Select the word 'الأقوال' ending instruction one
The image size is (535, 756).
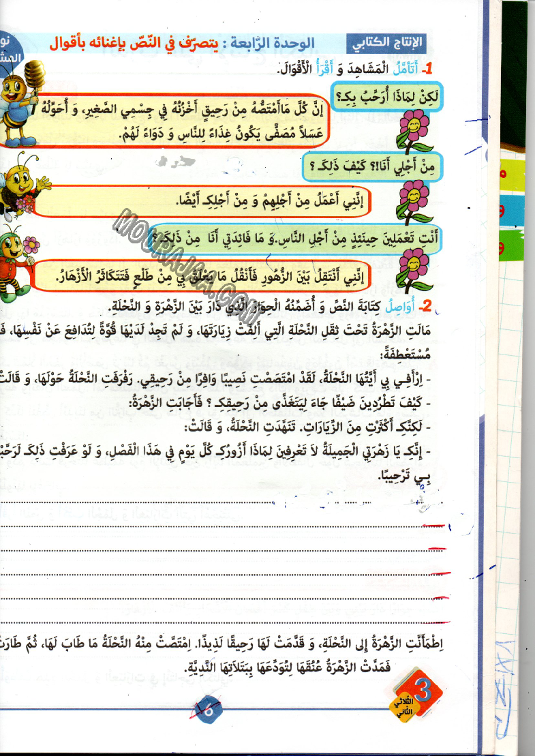(x=295, y=70)
